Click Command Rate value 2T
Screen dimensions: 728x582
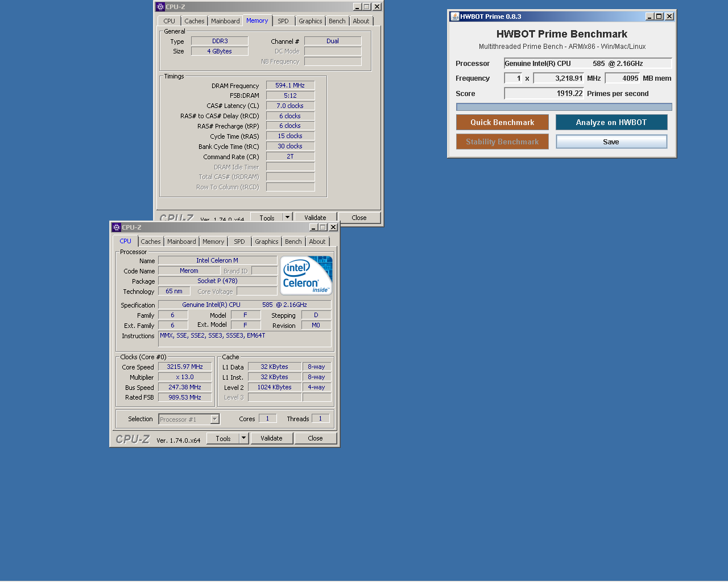pyautogui.click(x=290, y=157)
